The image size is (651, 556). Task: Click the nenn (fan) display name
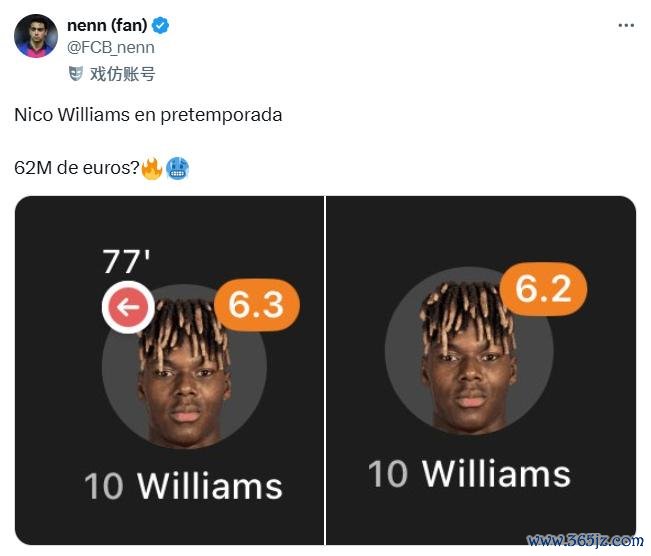107,25
